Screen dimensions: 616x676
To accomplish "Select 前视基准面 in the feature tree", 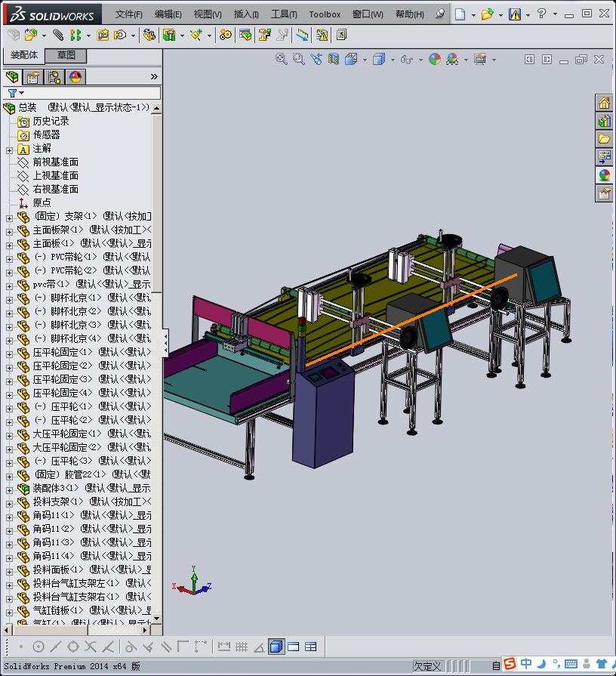I will click(56, 162).
